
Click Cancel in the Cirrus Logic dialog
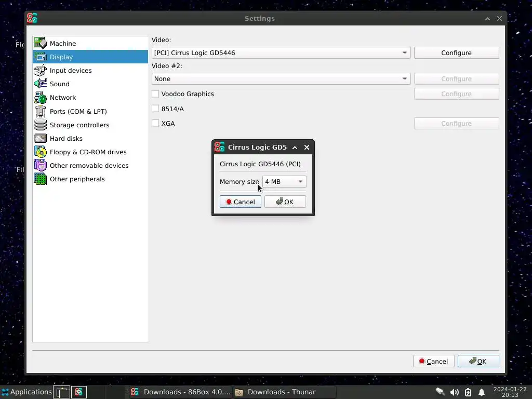pos(240,202)
